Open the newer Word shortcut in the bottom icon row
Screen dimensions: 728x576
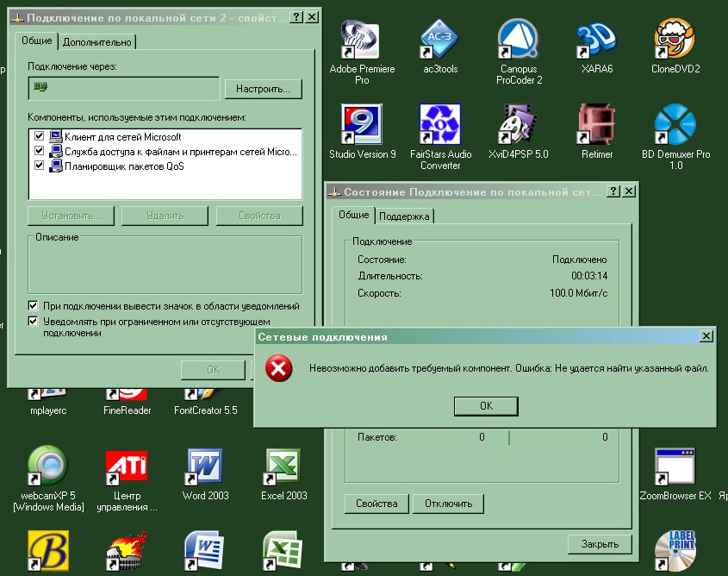point(205,550)
